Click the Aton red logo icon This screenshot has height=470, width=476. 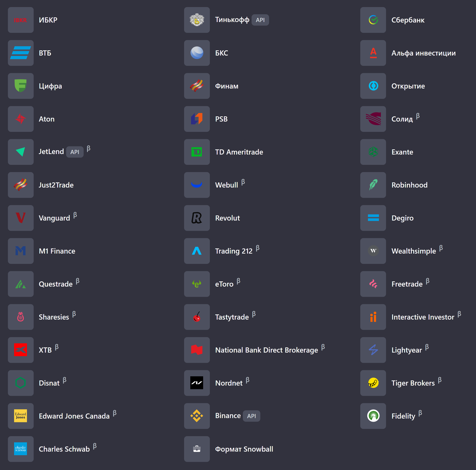(21, 119)
